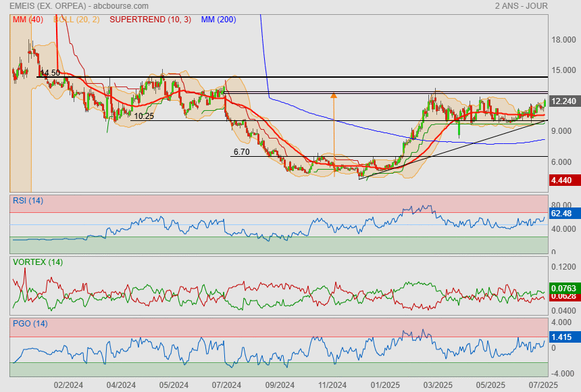Viewport: 581px width, 392px height.
Task: Click the current price tag 12.240
Action: [x=563, y=101]
